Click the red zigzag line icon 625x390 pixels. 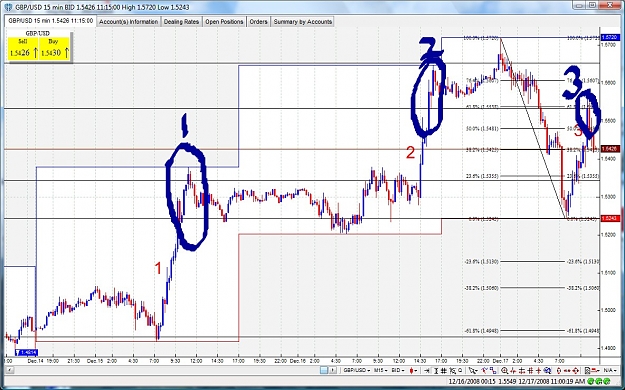(513, 370)
